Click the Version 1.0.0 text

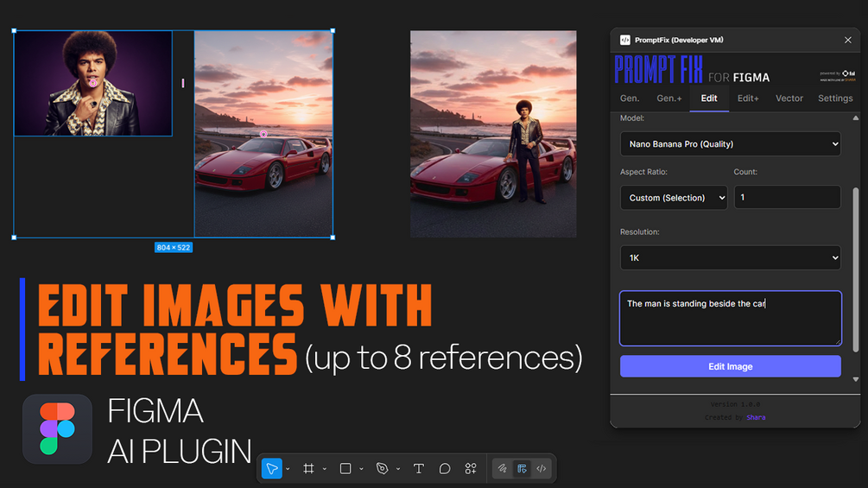[x=735, y=404]
